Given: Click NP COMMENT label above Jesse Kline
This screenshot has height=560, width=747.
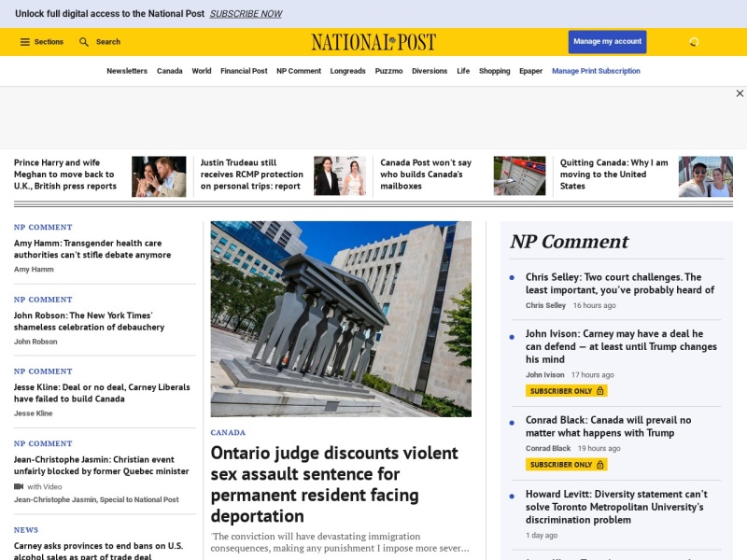Looking at the screenshot, I should (43, 371).
